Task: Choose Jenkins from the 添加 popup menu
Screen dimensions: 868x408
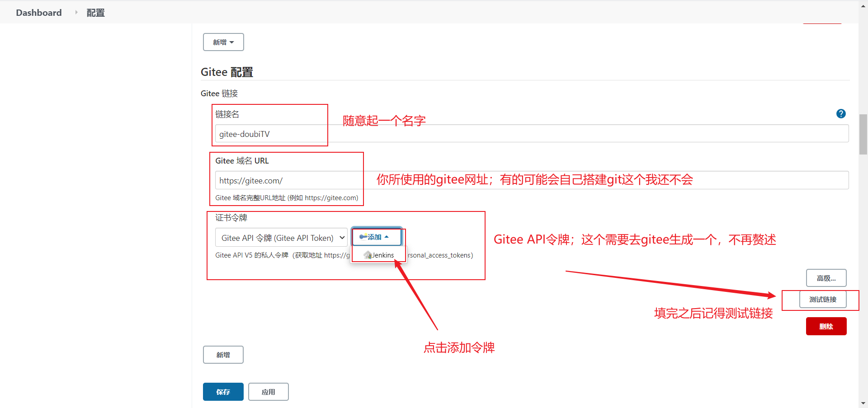Action: pos(379,255)
